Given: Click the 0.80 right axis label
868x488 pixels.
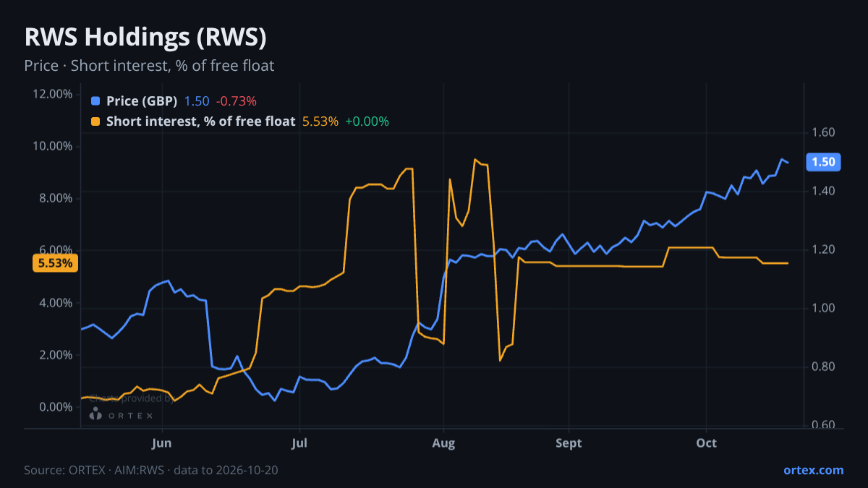Looking at the screenshot, I should click(x=824, y=367).
